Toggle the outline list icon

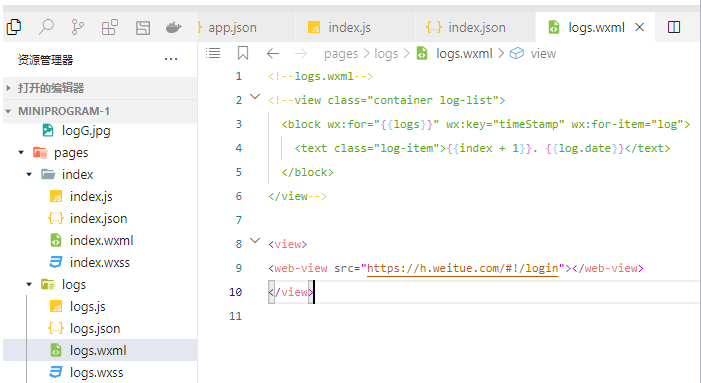pyautogui.click(x=213, y=53)
